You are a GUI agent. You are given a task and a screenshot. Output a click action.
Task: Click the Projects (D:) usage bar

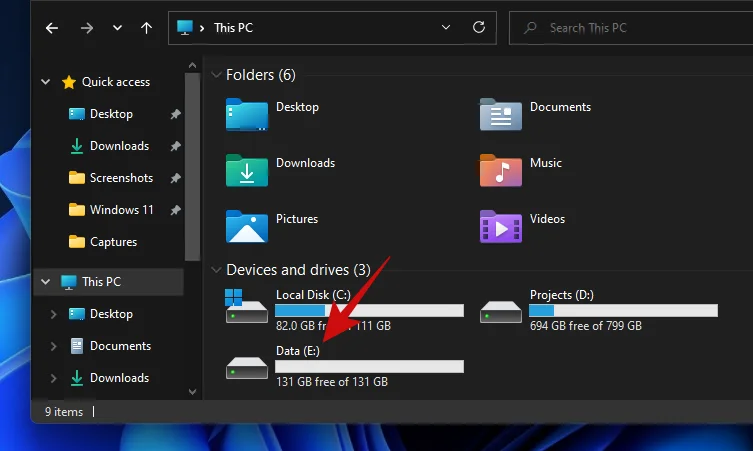coord(623,311)
